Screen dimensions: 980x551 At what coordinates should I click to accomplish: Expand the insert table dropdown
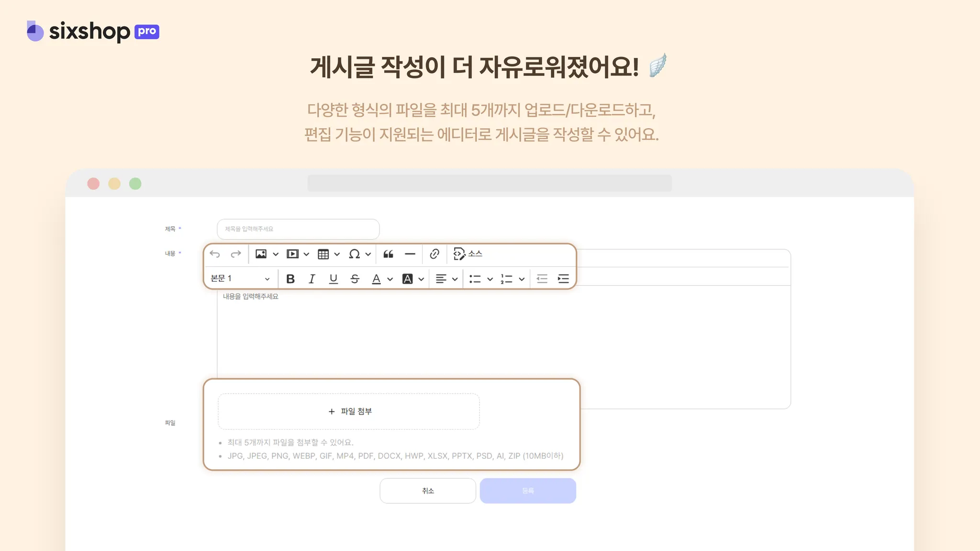(337, 254)
